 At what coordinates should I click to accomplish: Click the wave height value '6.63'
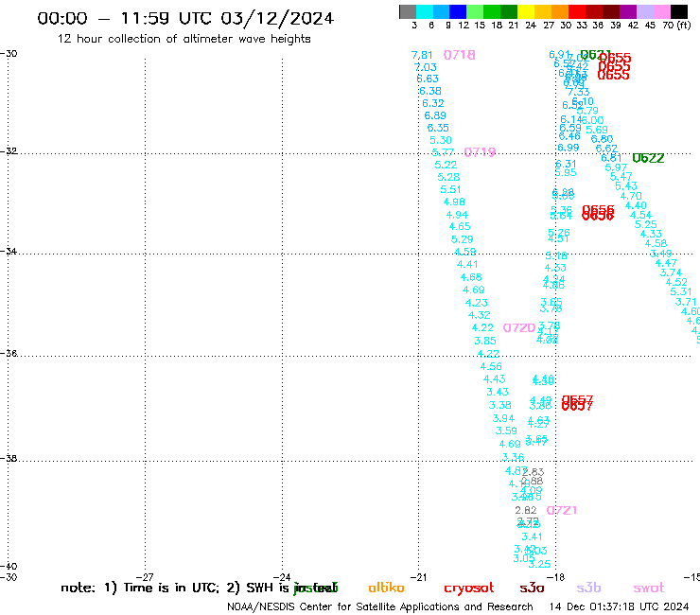coord(428,79)
